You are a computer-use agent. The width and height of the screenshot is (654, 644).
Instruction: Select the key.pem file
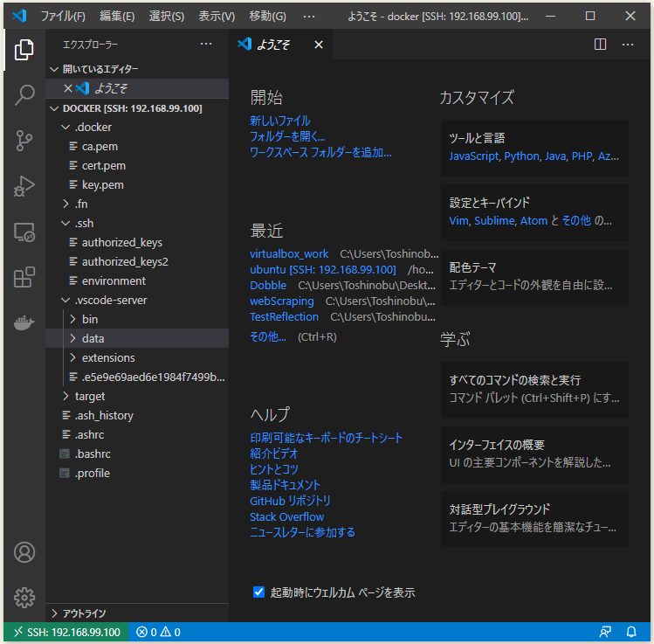click(137, 185)
